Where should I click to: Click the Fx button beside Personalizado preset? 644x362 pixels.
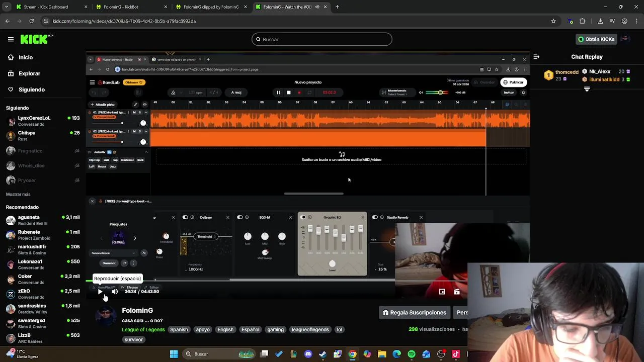[x=144, y=253]
